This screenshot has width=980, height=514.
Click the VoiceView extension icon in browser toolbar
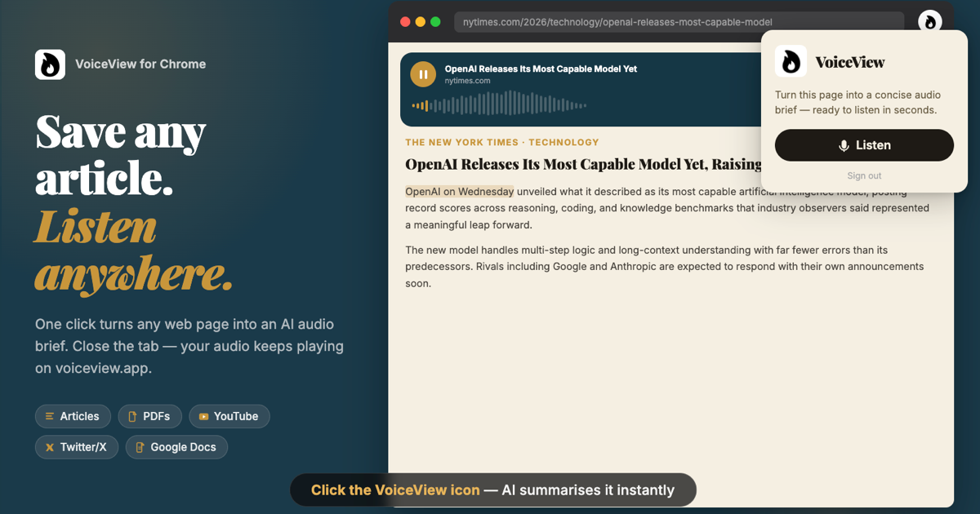point(930,22)
